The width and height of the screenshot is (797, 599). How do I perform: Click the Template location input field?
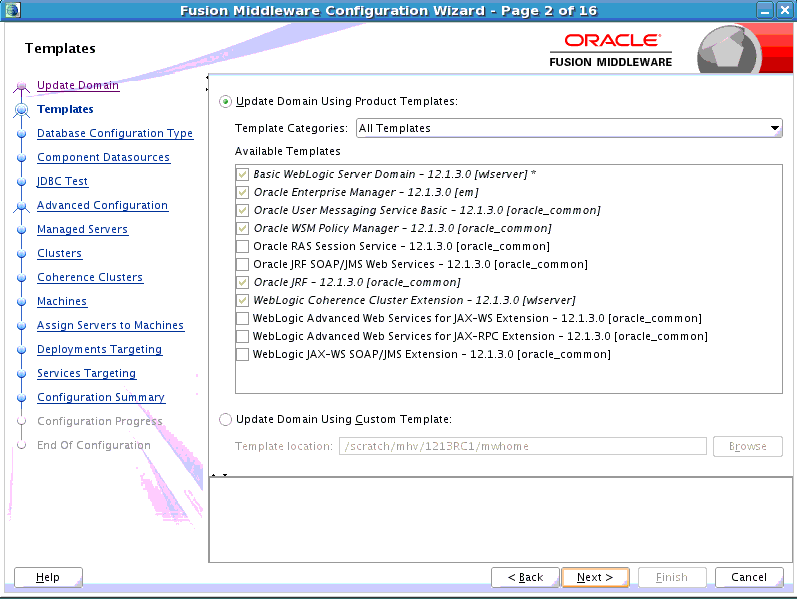coord(523,446)
